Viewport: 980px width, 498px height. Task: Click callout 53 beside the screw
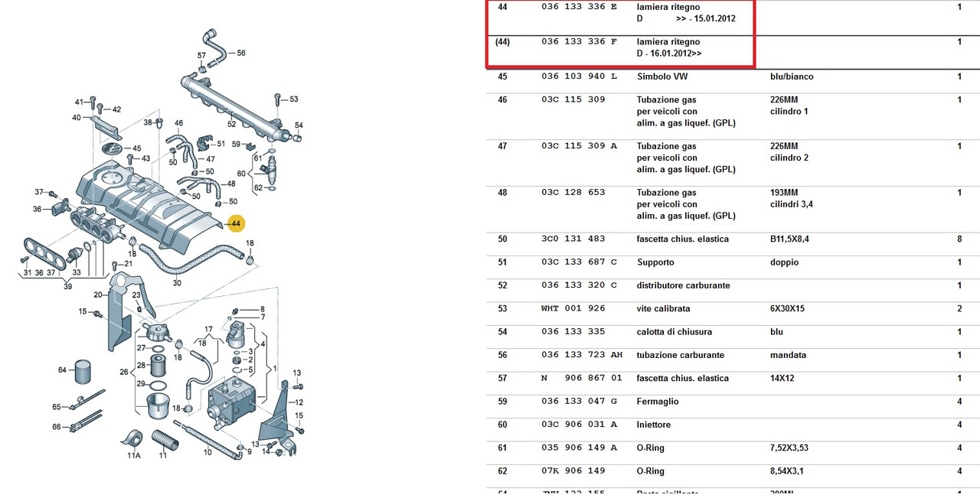tap(293, 99)
